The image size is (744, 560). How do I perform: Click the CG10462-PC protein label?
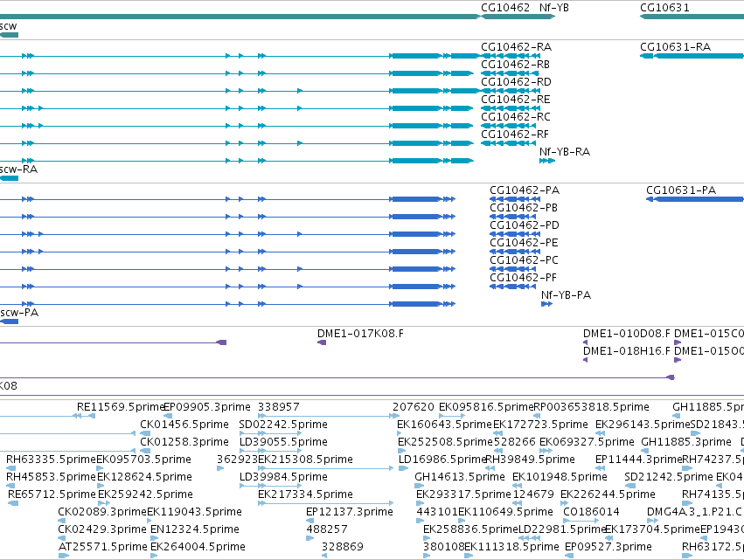524,260
